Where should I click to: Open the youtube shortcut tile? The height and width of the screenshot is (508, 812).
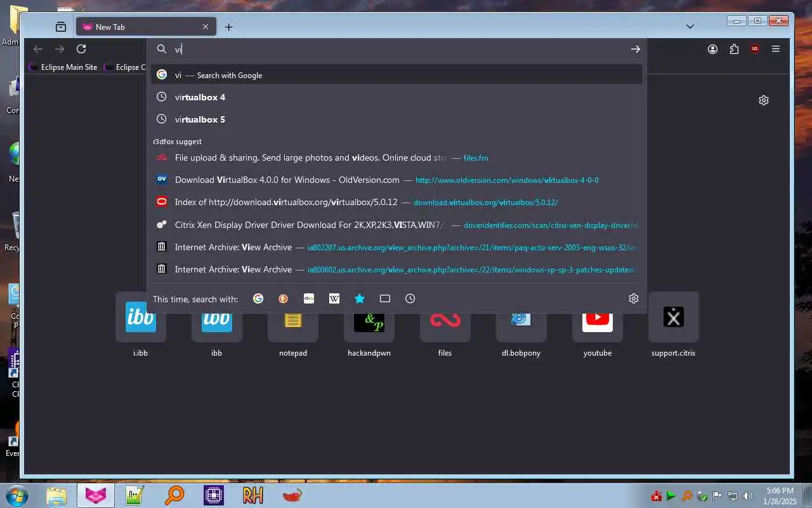(x=598, y=325)
